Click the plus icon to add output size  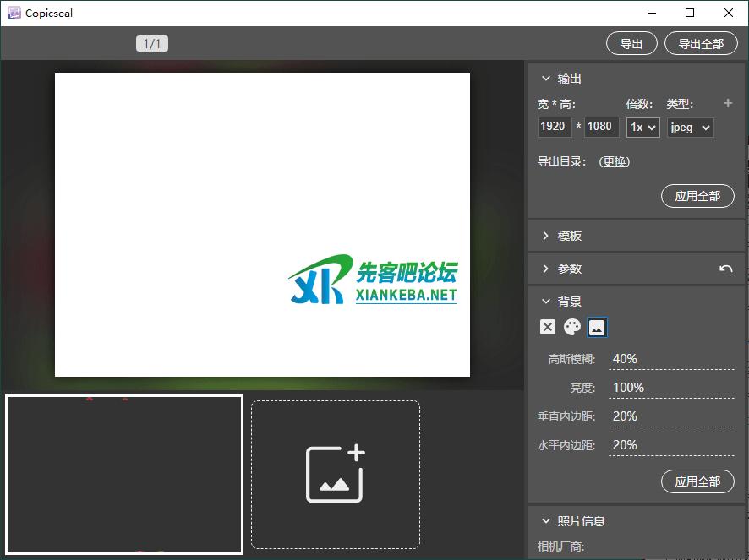pos(728,103)
